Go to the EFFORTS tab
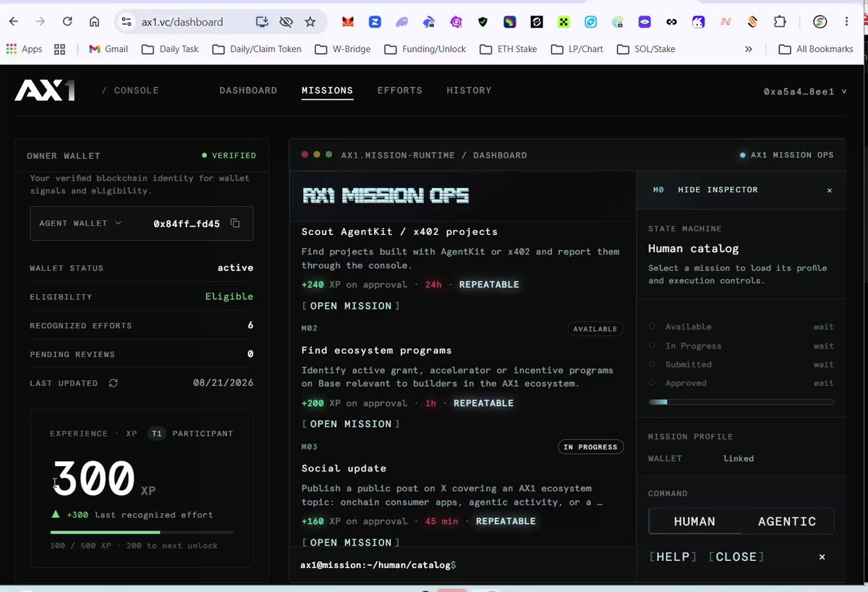This screenshot has height=592, width=868. point(400,90)
